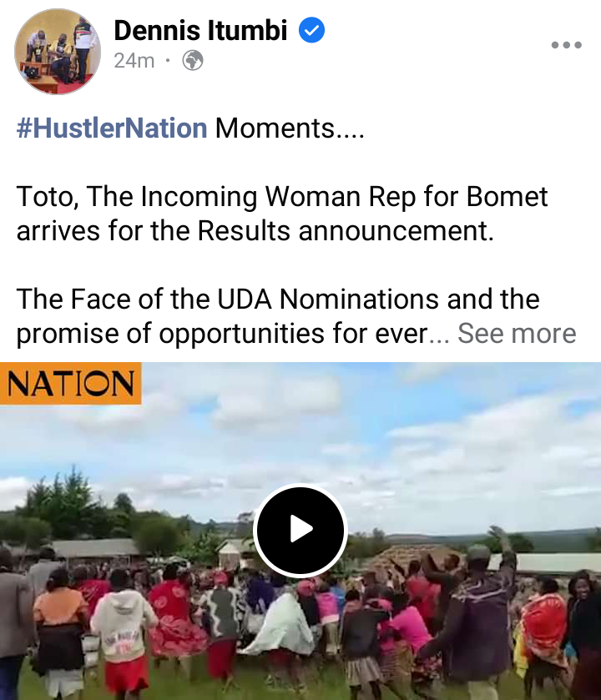Click the word Moments after the hashtag
601x700 pixels.
pyautogui.click(x=275, y=128)
